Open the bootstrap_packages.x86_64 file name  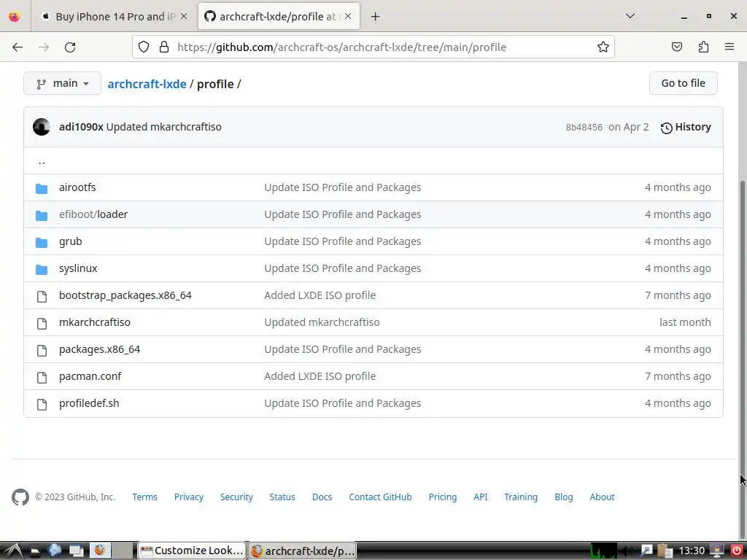(125, 295)
